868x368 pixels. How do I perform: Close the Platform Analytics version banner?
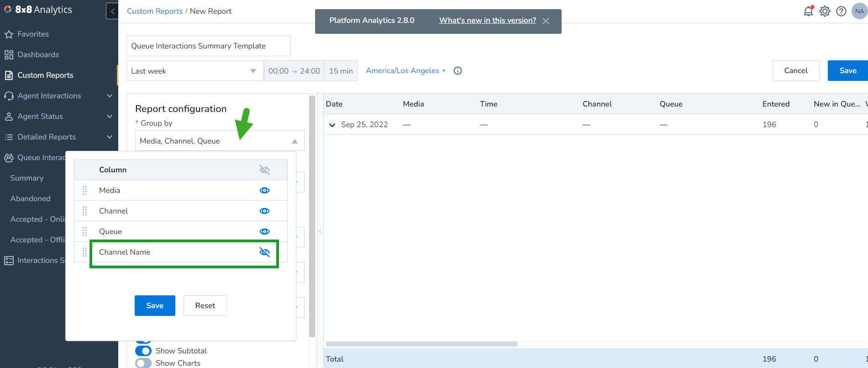pyautogui.click(x=546, y=21)
